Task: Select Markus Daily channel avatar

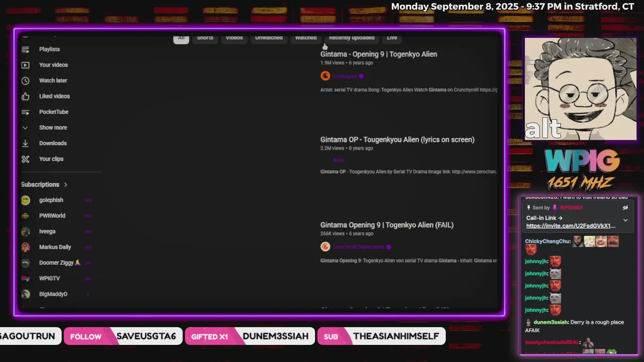Action: 25,247
